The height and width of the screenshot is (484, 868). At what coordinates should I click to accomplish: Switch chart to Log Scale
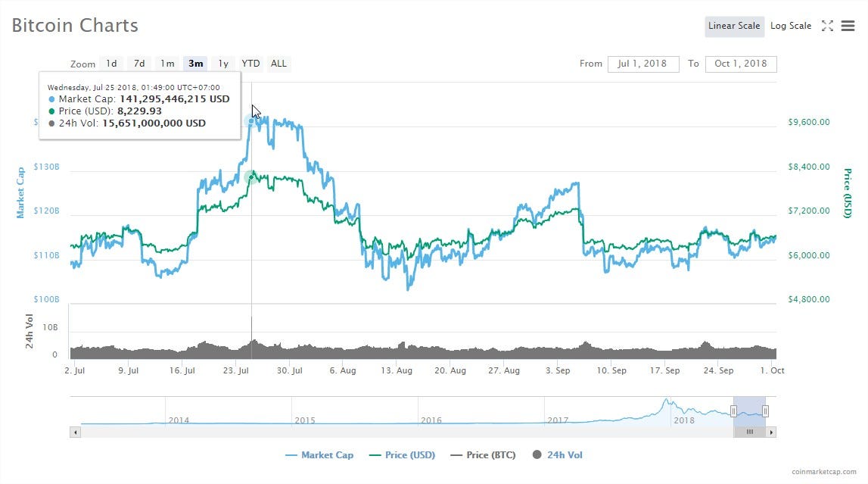point(791,26)
